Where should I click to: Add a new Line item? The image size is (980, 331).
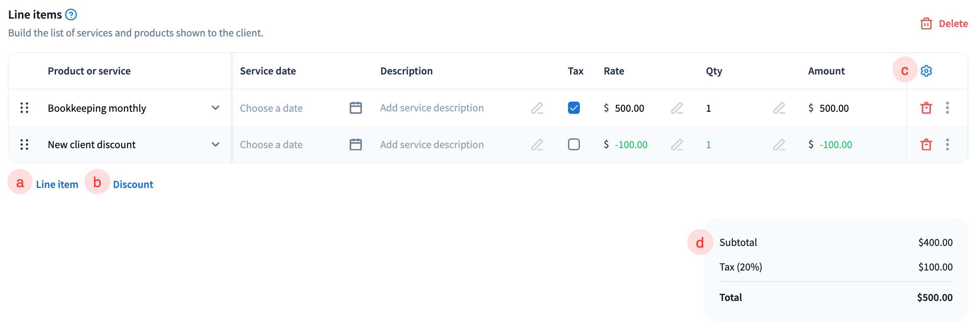(57, 185)
